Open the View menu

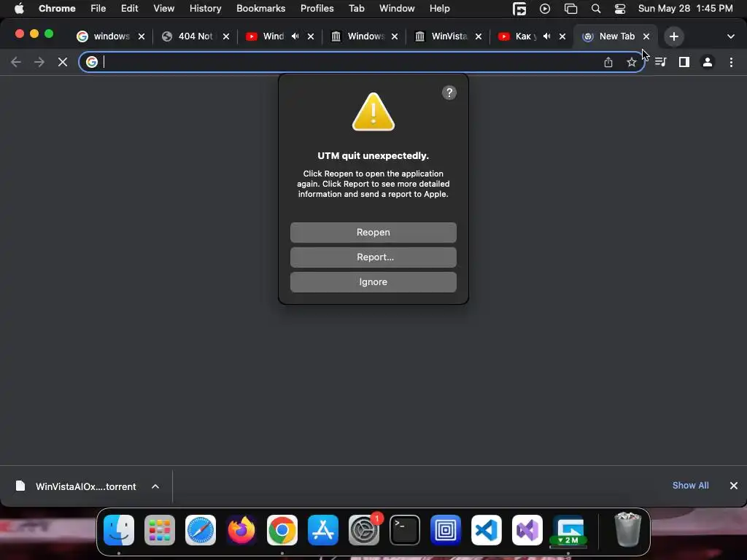(x=163, y=9)
